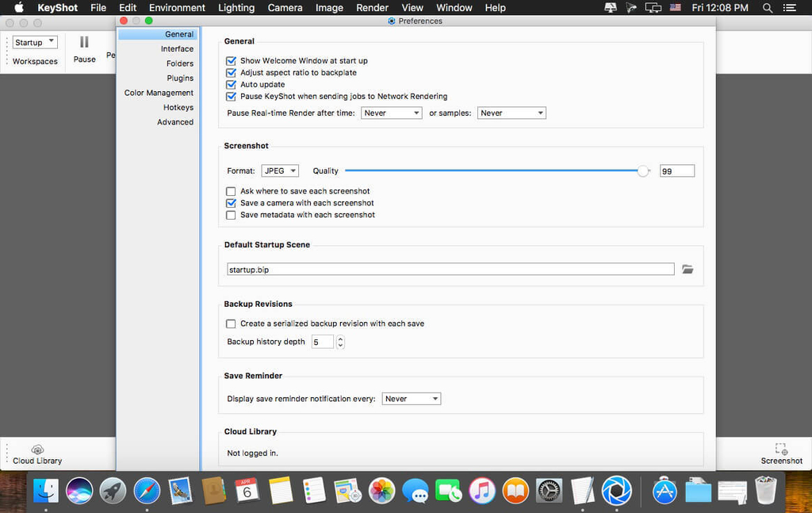The image size is (812, 513).
Task: Select the General preferences tab
Action: pyautogui.click(x=158, y=34)
